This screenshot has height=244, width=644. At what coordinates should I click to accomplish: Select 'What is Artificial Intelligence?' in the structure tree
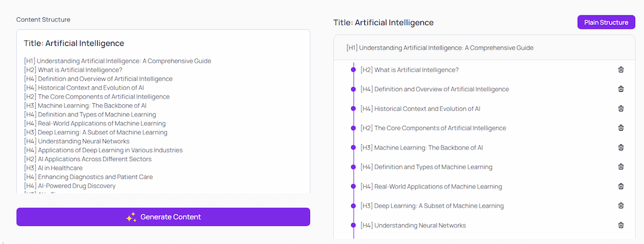click(x=409, y=70)
